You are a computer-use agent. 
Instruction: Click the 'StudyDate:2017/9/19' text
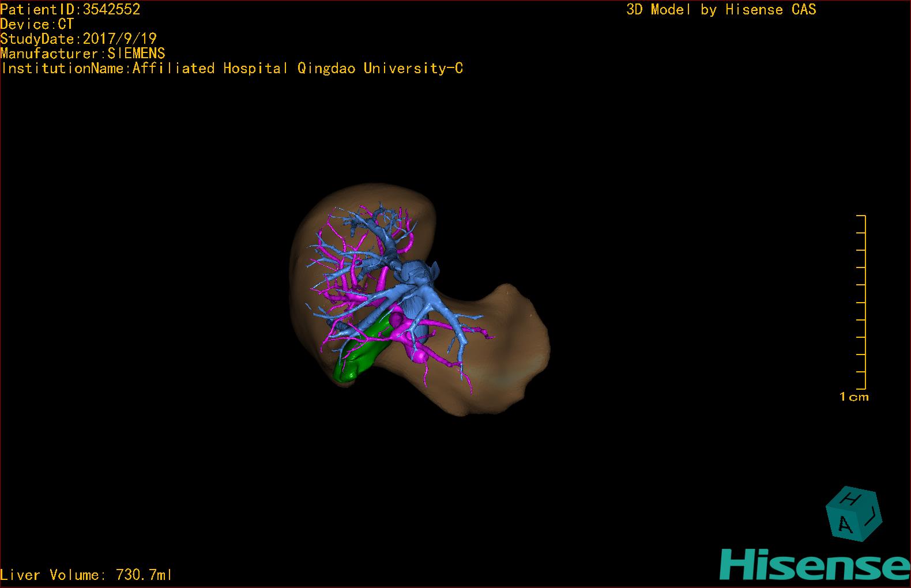point(78,39)
